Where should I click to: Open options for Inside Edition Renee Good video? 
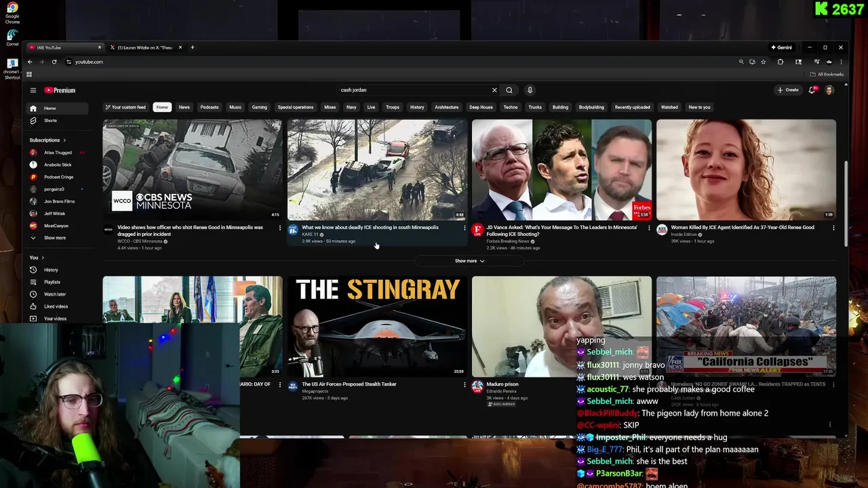point(833,228)
